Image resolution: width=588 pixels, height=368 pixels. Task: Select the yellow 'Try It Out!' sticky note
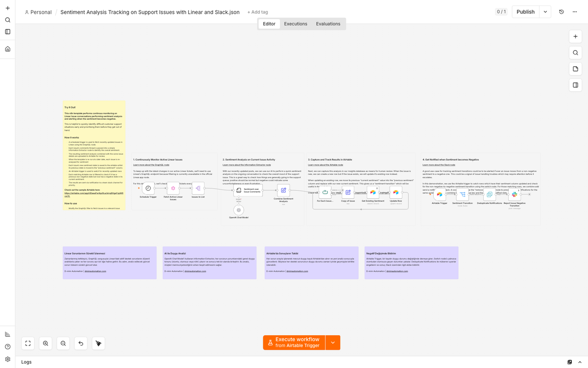pyautogui.click(x=94, y=156)
